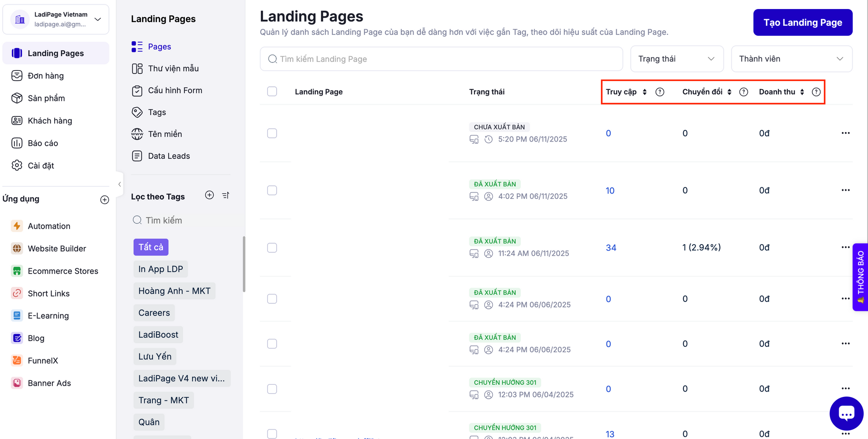
Task: Toggle the select-all header checkbox
Action: tap(272, 92)
